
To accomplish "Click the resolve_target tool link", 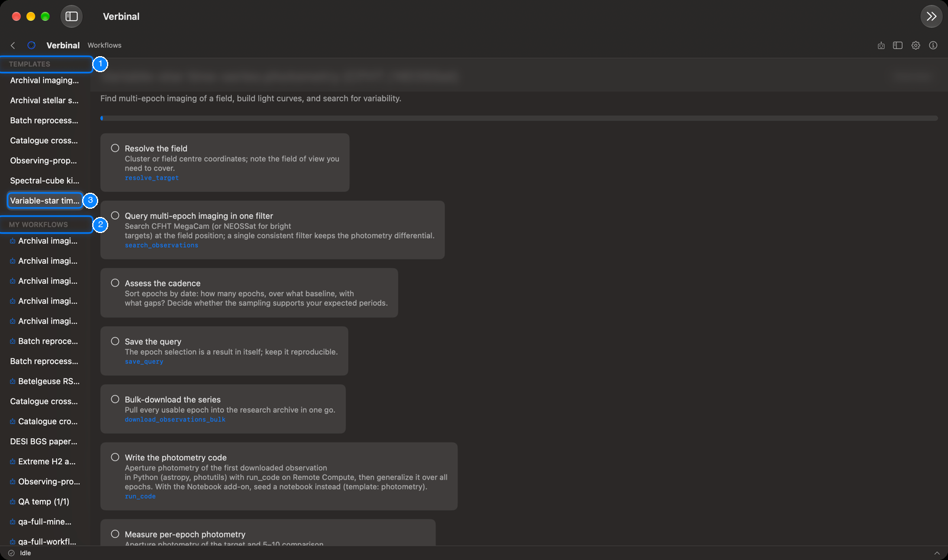I will (151, 178).
